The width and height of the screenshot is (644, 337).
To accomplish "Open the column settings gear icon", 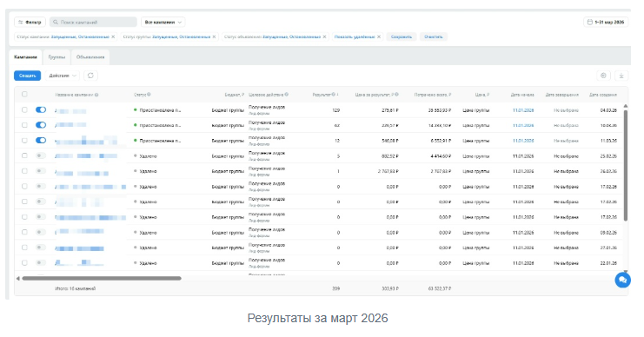I will point(603,76).
